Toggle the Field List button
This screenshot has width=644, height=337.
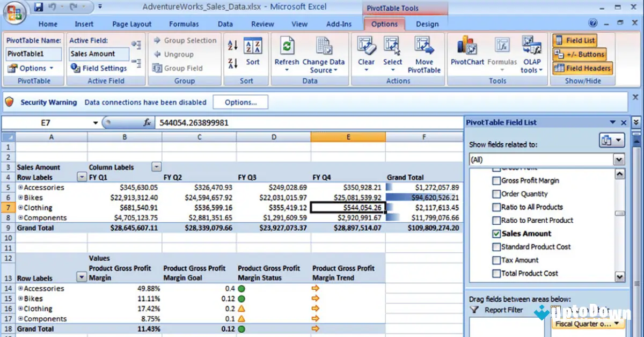(575, 40)
